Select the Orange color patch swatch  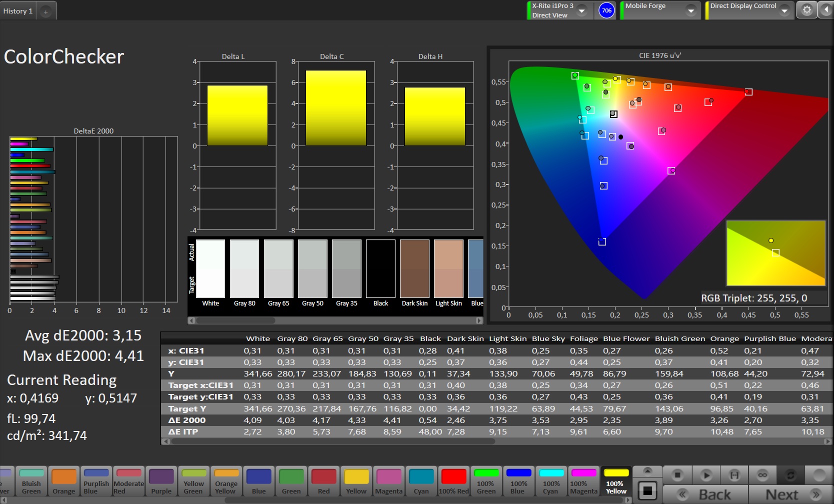pos(64,481)
